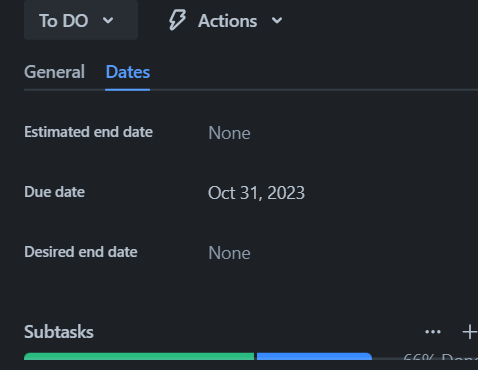Edit the Due date Oct 31, 2023
478x370 pixels.
(x=256, y=193)
